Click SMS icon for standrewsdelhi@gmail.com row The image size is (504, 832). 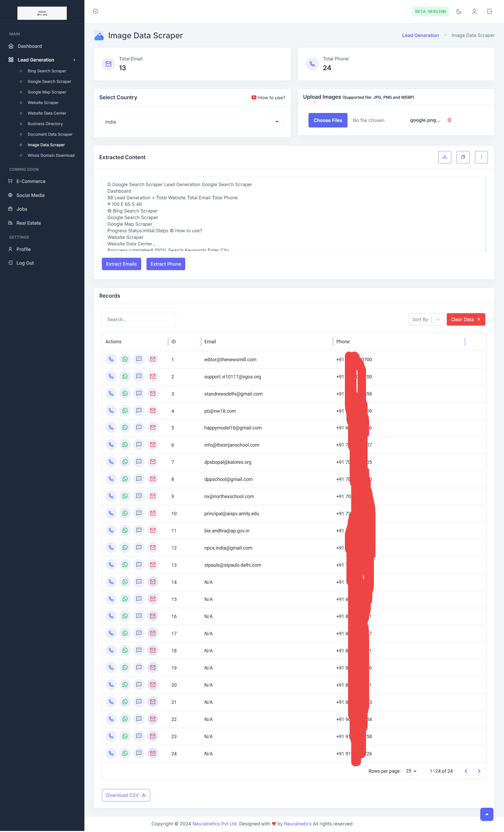[139, 394]
